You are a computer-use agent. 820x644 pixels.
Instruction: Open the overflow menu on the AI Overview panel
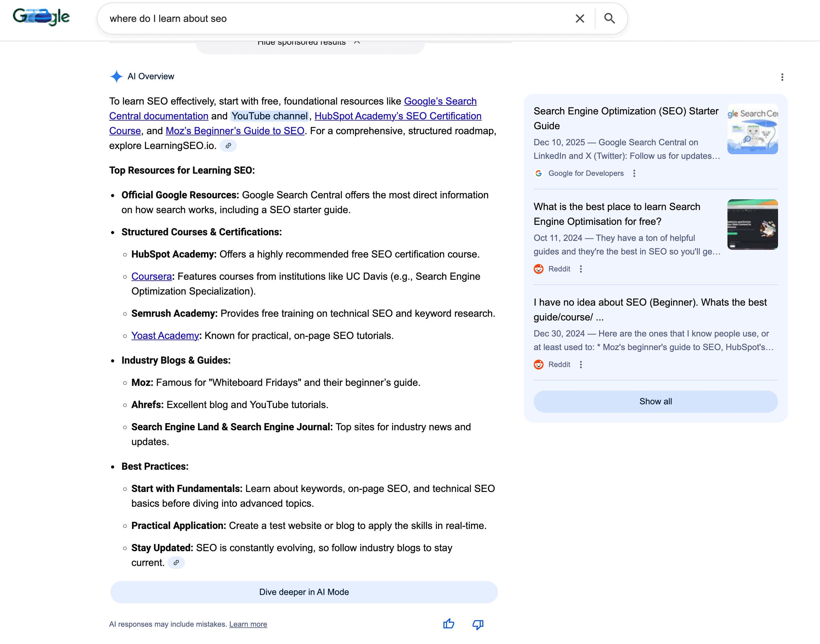[782, 77]
